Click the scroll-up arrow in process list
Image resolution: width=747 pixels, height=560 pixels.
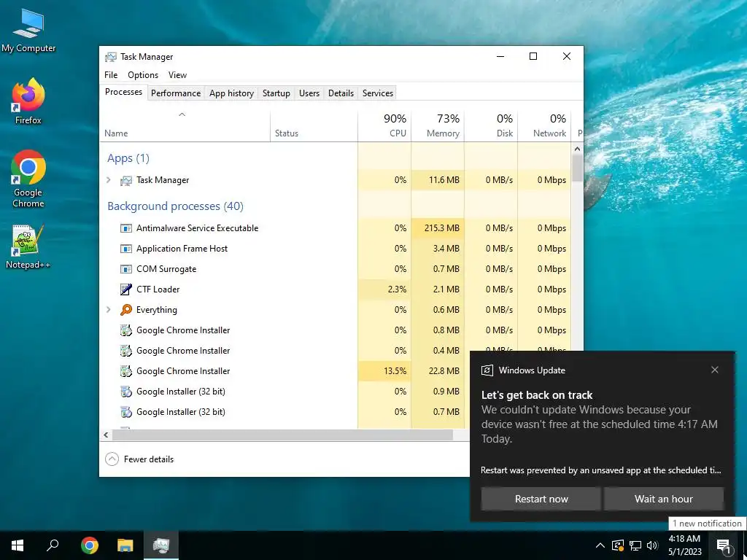pyautogui.click(x=578, y=149)
